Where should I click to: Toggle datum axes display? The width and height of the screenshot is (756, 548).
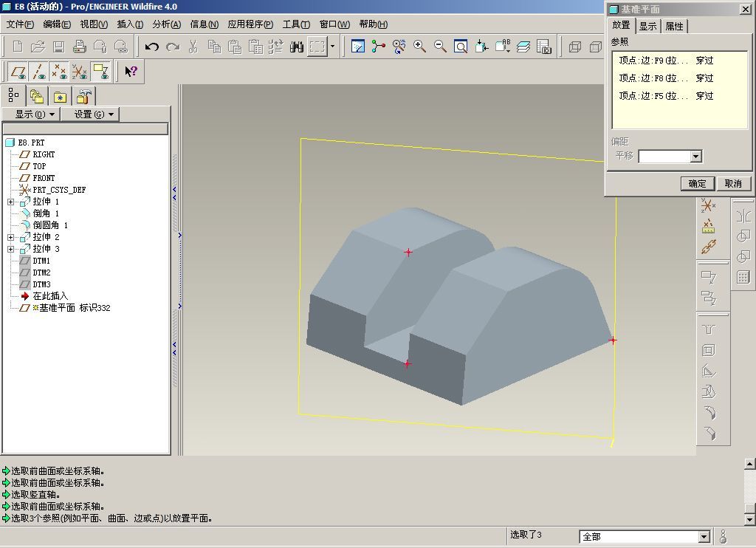coord(38,72)
